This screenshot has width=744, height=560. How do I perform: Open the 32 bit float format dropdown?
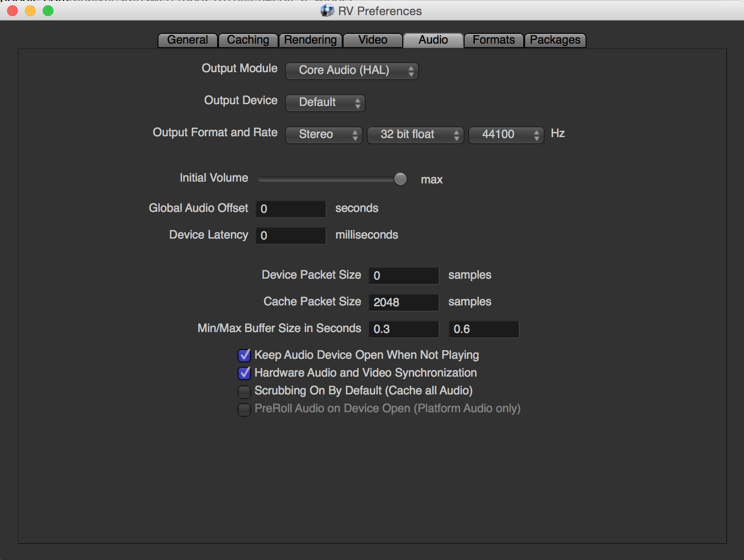point(415,135)
